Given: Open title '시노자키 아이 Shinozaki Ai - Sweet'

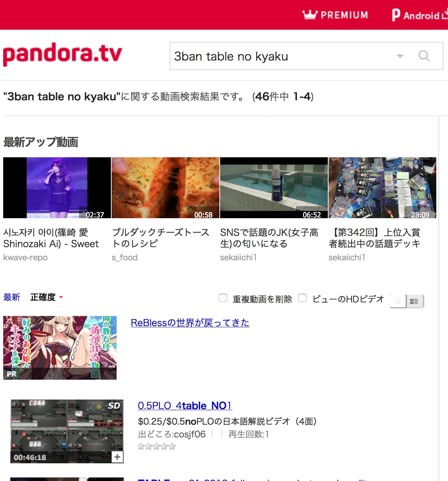Looking at the screenshot, I should click(x=51, y=238).
